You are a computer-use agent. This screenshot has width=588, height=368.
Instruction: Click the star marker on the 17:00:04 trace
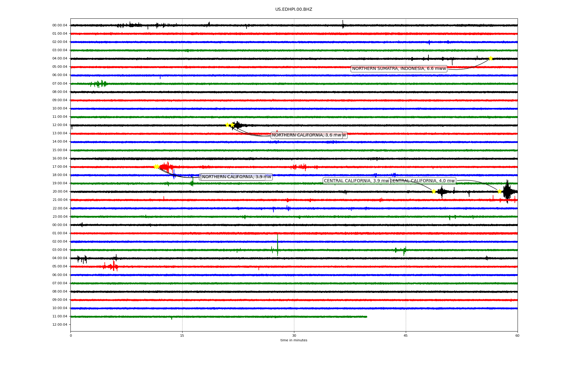coord(156,167)
